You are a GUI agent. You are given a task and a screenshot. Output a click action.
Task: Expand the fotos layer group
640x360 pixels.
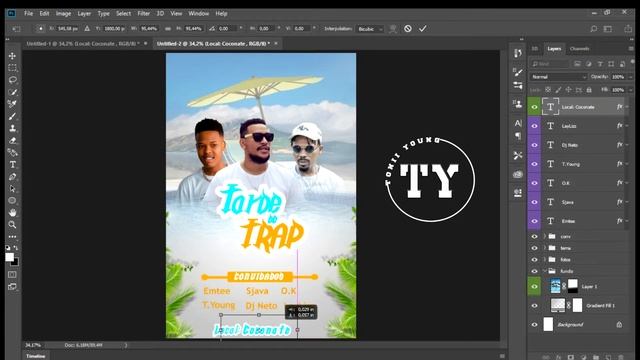pos(544,259)
